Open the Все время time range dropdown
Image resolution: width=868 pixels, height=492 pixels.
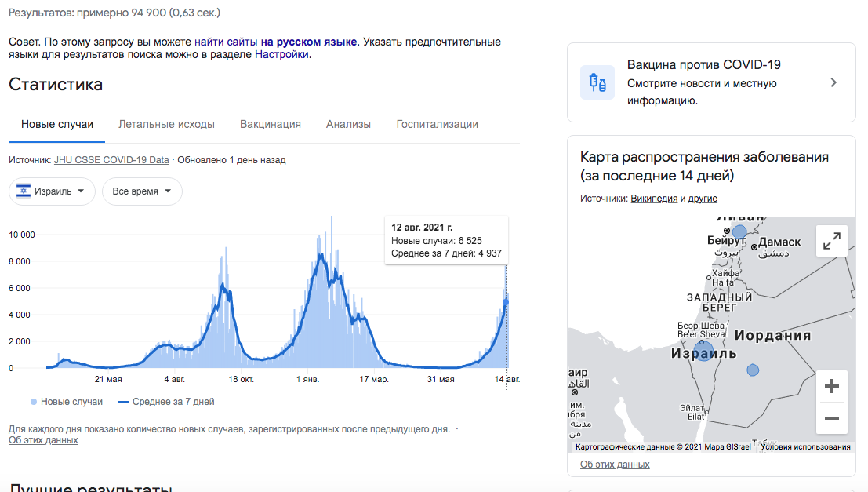click(x=142, y=191)
